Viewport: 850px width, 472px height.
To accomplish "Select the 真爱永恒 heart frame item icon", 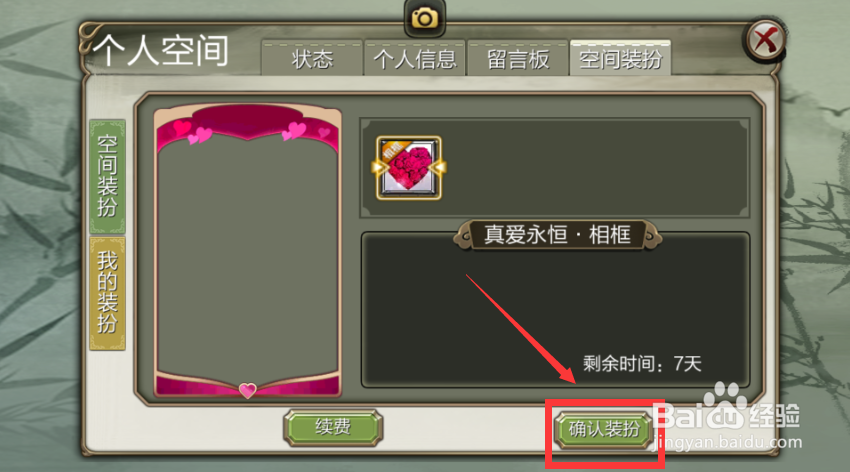I will 408,168.
